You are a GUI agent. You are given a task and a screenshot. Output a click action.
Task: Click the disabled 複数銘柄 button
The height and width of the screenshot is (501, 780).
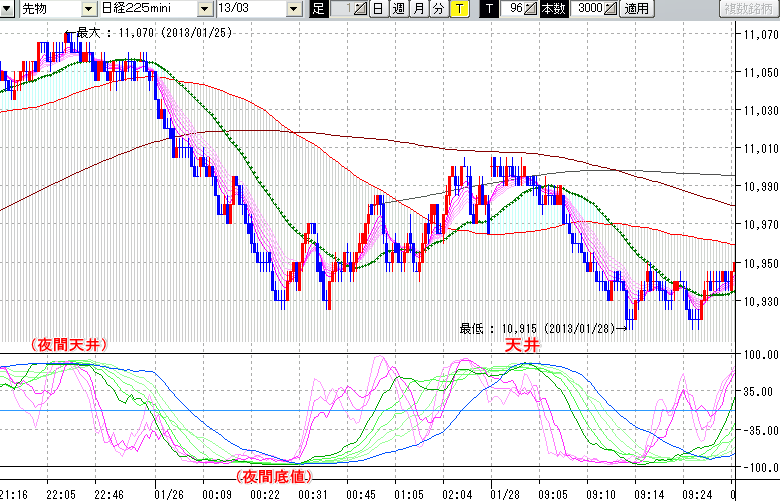tap(748, 9)
